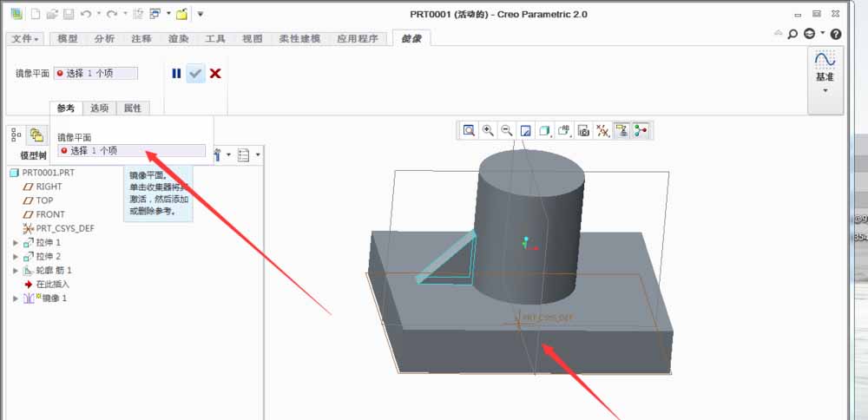Select the RIGHT datum plane in tree
Image resolution: width=868 pixels, height=420 pixels.
point(49,187)
